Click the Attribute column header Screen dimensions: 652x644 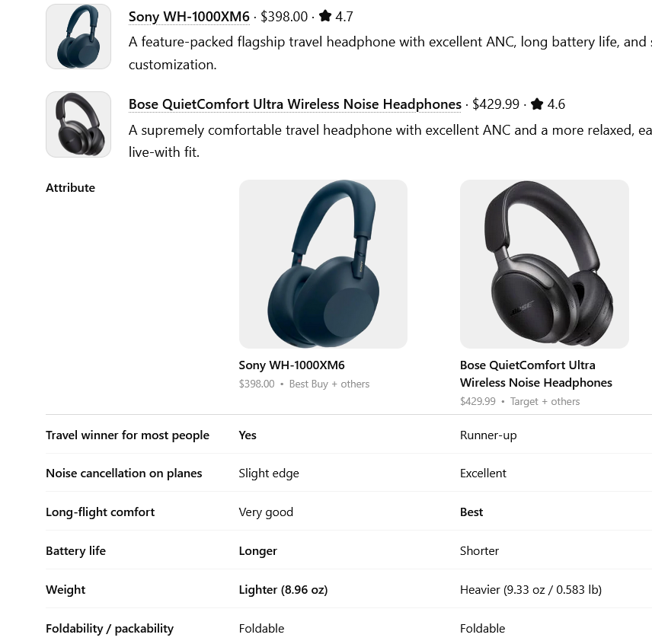pyautogui.click(x=70, y=187)
